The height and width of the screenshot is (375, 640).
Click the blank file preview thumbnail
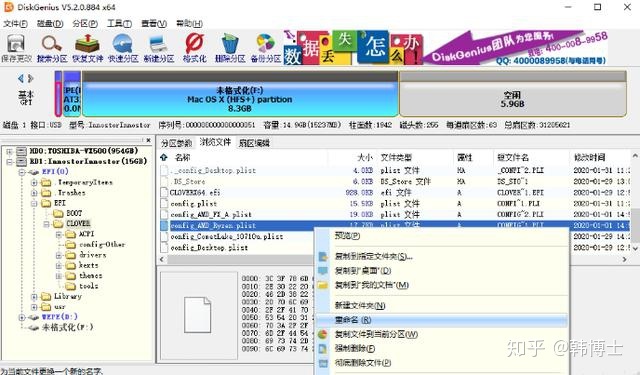(x=197, y=315)
